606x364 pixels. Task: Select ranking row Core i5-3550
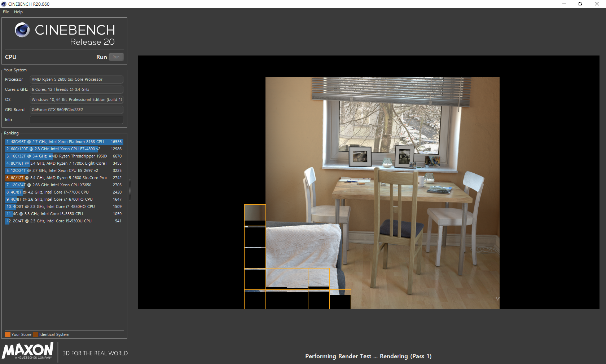pos(64,214)
